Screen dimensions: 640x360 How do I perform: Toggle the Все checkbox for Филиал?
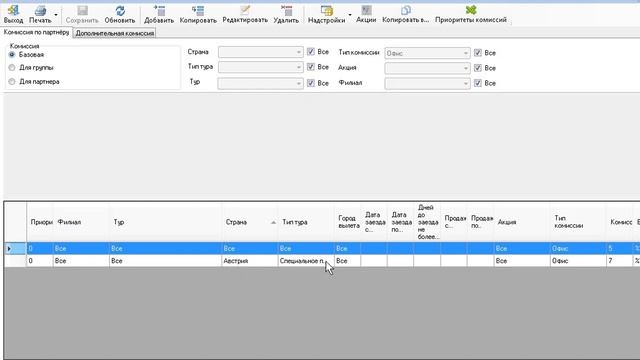[x=478, y=83]
